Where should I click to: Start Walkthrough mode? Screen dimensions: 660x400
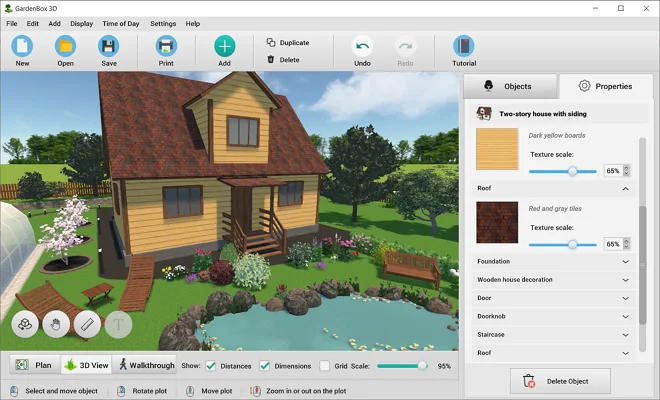(146, 365)
